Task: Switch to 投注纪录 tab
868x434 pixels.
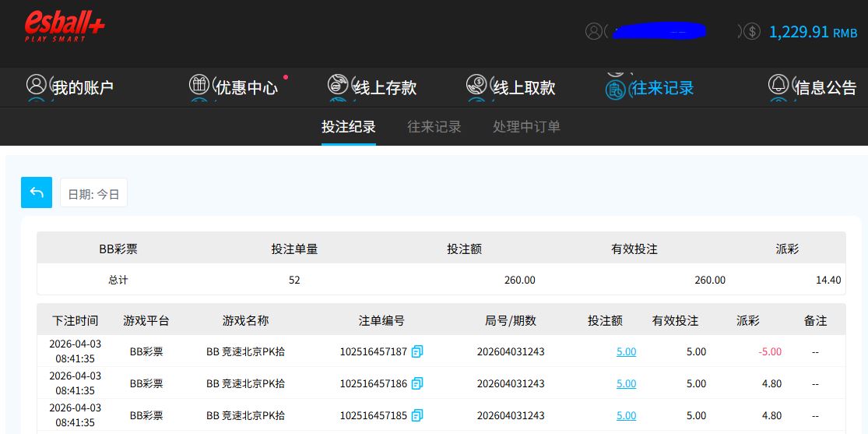Action: pyautogui.click(x=349, y=126)
